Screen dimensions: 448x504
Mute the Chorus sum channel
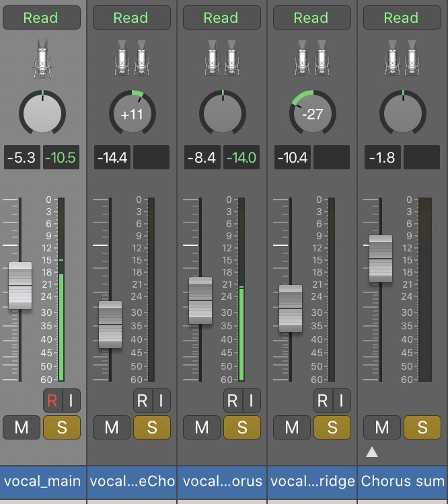(382, 427)
